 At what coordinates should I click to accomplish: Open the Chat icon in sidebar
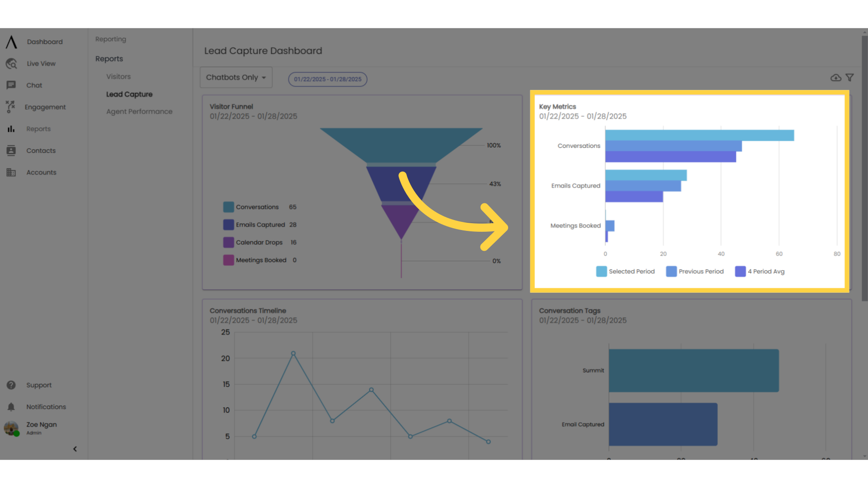tap(11, 85)
